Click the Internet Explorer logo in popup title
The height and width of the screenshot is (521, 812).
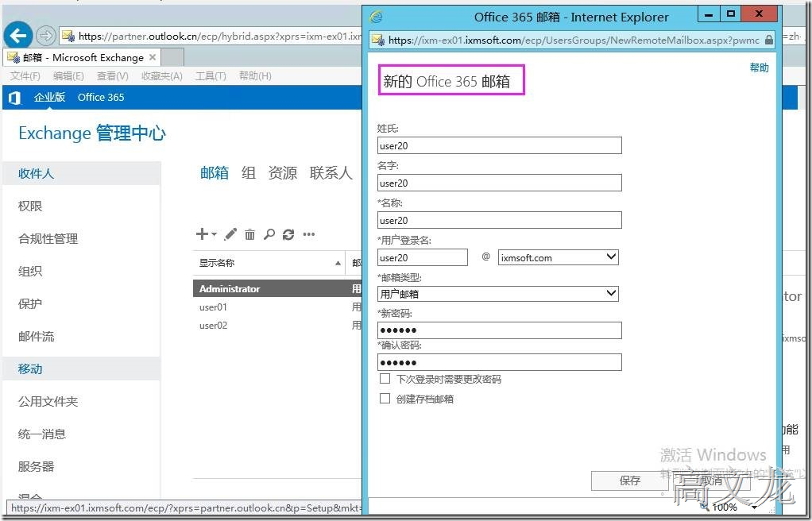tap(376, 17)
